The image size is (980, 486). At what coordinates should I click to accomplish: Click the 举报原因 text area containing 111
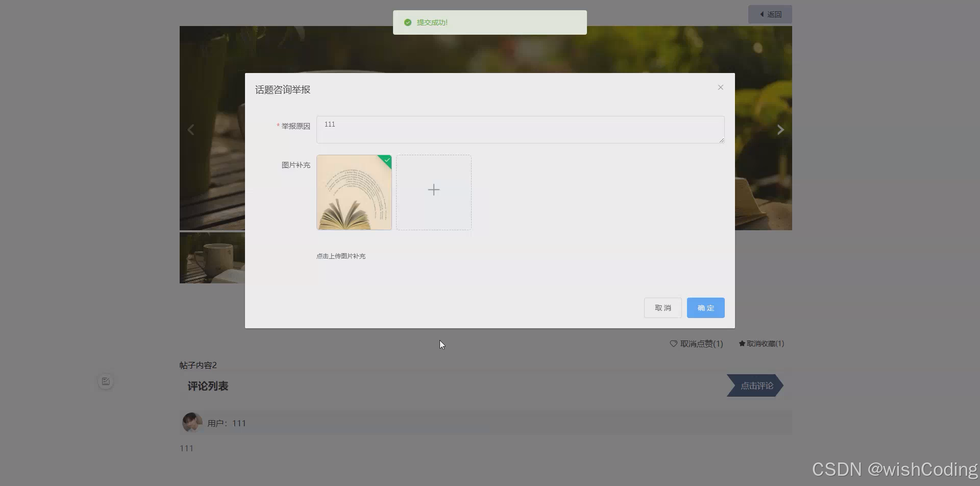520,130
